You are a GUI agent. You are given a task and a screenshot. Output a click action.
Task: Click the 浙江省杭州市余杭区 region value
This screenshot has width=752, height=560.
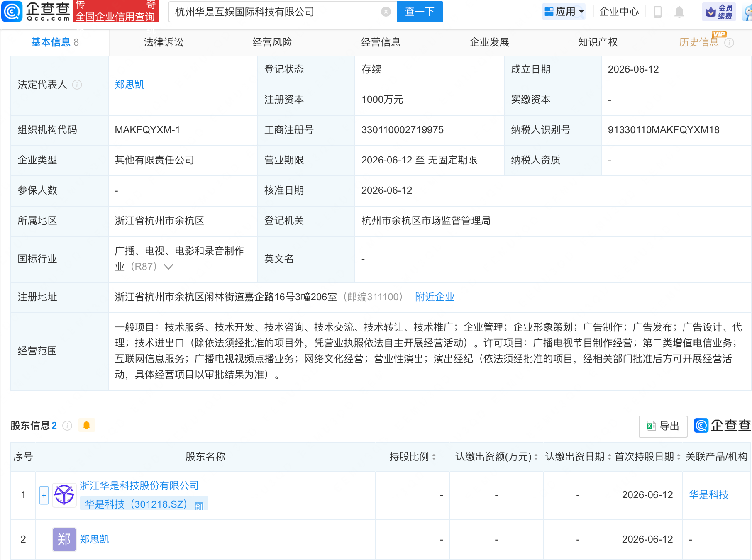[159, 221]
